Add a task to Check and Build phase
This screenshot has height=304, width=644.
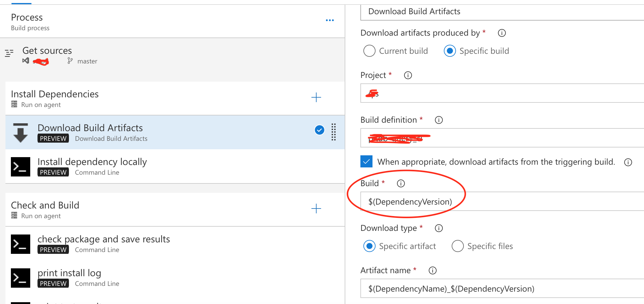[x=316, y=209]
